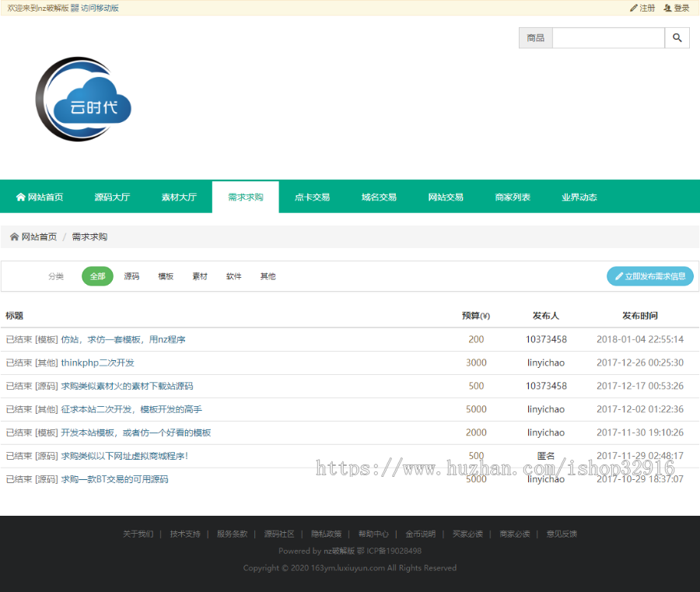The width and height of the screenshot is (700, 592).
Task: Click the 帮助中心 footer link
Action: 373,534
